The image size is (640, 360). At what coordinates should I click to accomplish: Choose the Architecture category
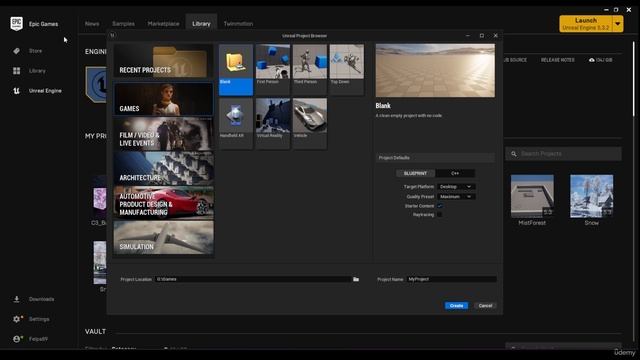tap(163, 169)
